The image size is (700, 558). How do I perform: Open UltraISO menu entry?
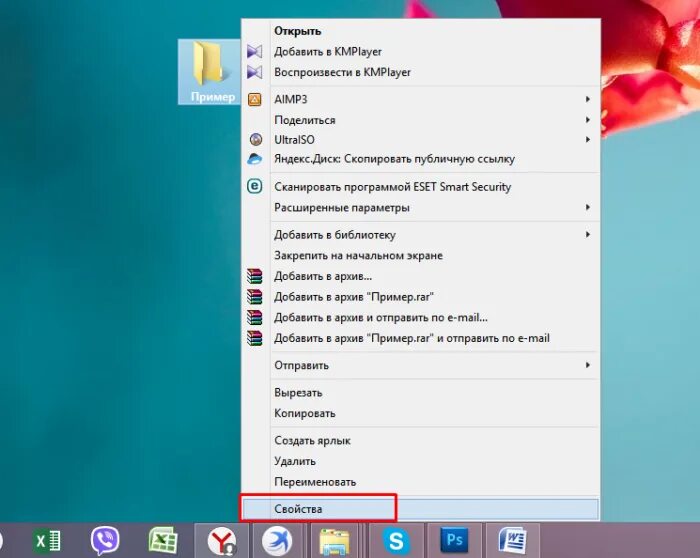click(x=421, y=139)
